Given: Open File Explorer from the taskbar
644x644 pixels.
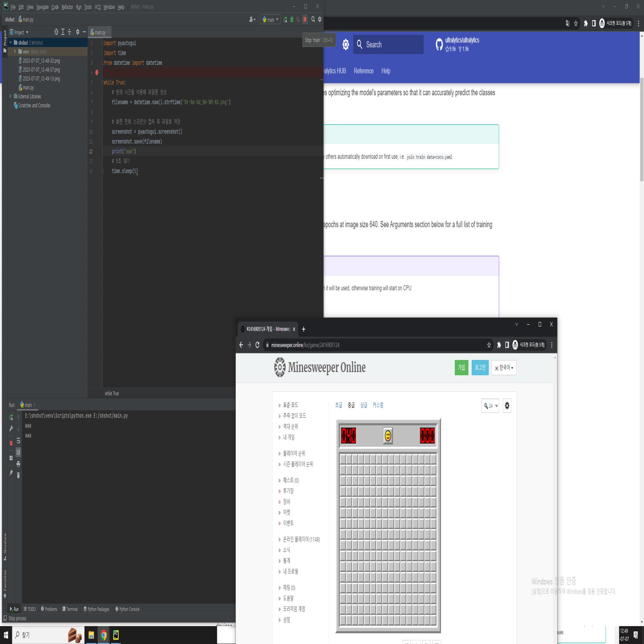Looking at the screenshot, I should coord(91,635).
